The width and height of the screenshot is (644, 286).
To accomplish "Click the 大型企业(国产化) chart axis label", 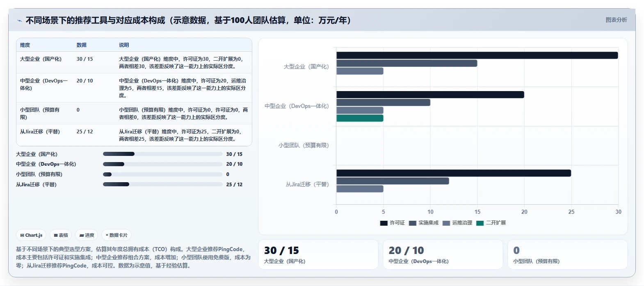I will pyautogui.click(x=306, y=66).
